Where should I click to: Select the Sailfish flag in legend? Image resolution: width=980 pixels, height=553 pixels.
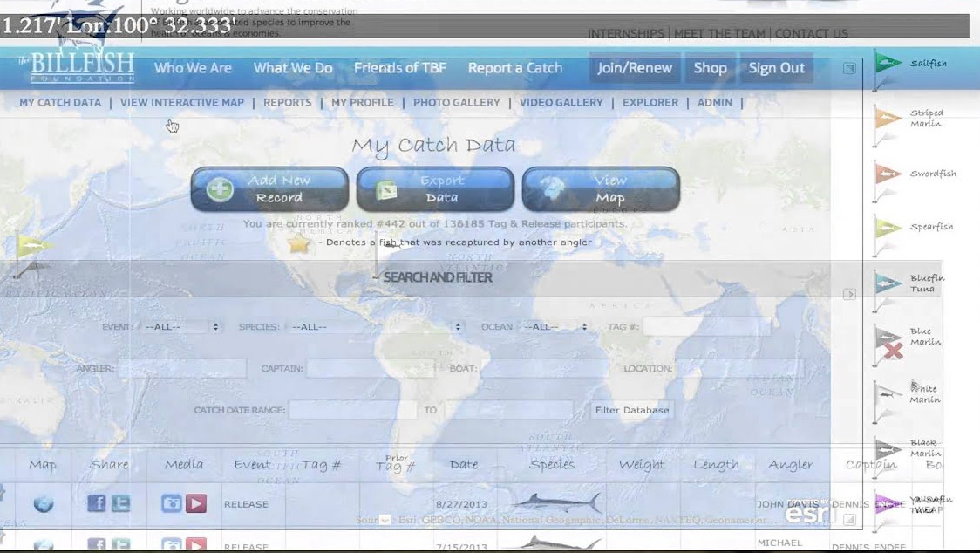click(888, 64)
